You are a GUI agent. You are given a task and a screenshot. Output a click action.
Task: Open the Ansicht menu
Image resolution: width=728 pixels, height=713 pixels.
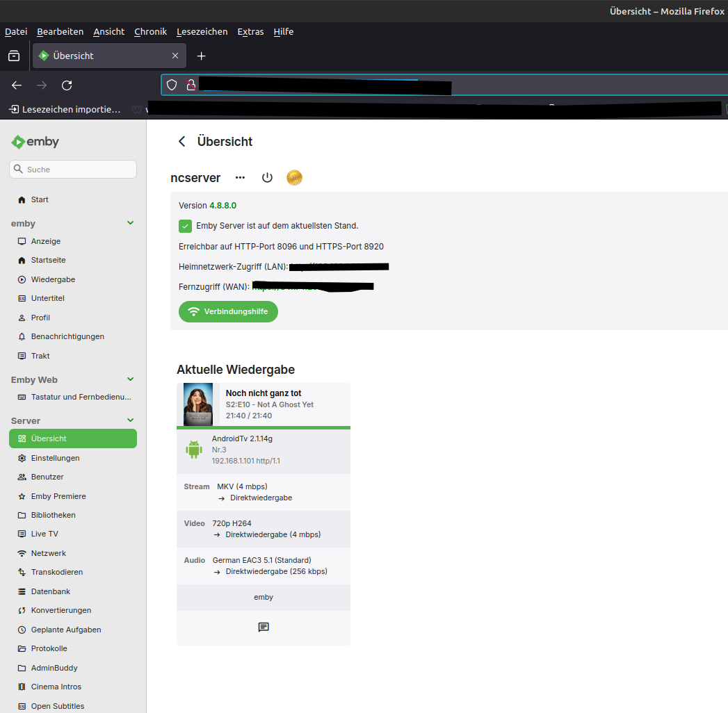pos(108,31)
